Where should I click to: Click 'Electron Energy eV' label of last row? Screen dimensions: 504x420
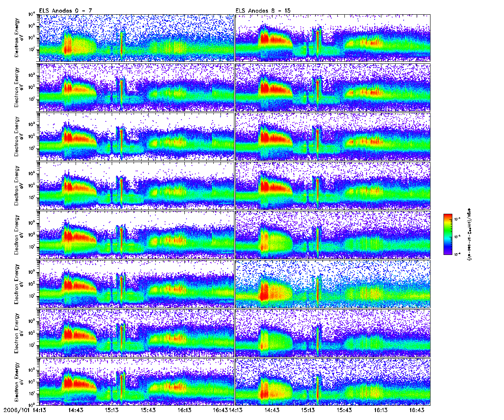coord(19,381)
